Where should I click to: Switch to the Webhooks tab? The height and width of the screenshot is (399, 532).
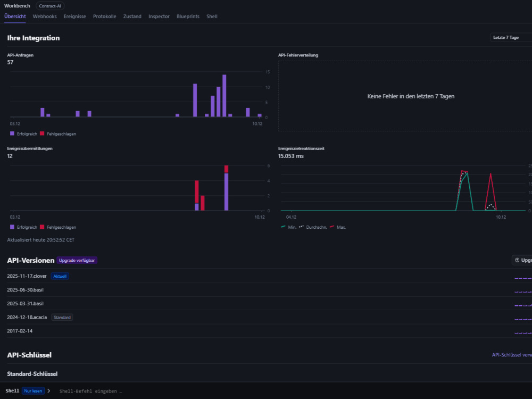(x=45, y=16)
